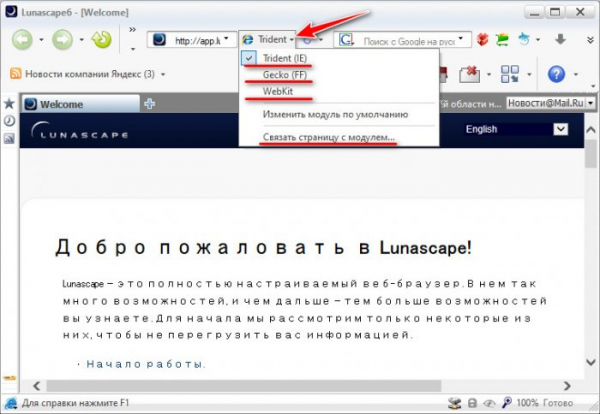This screenshot has width=600, height=414.
Task: Click the Internet Explorer icon in status bar
Action: click(10, 403)
